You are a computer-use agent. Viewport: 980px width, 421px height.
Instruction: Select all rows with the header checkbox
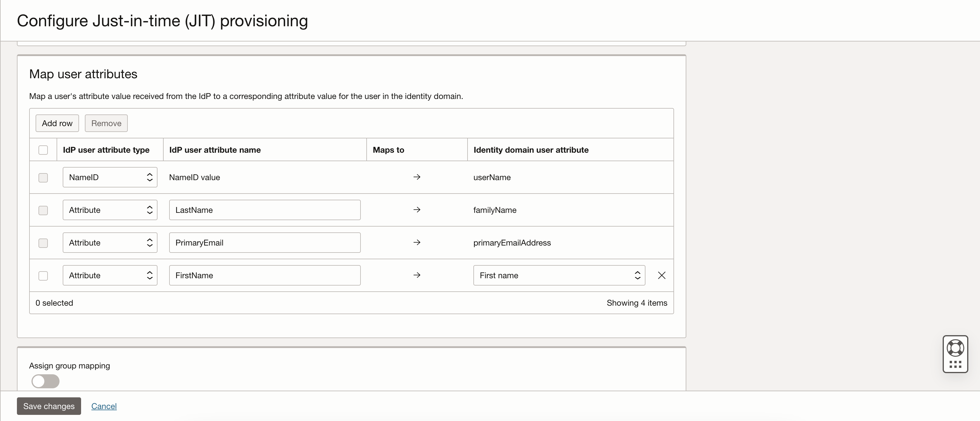(x=43, y=150)
